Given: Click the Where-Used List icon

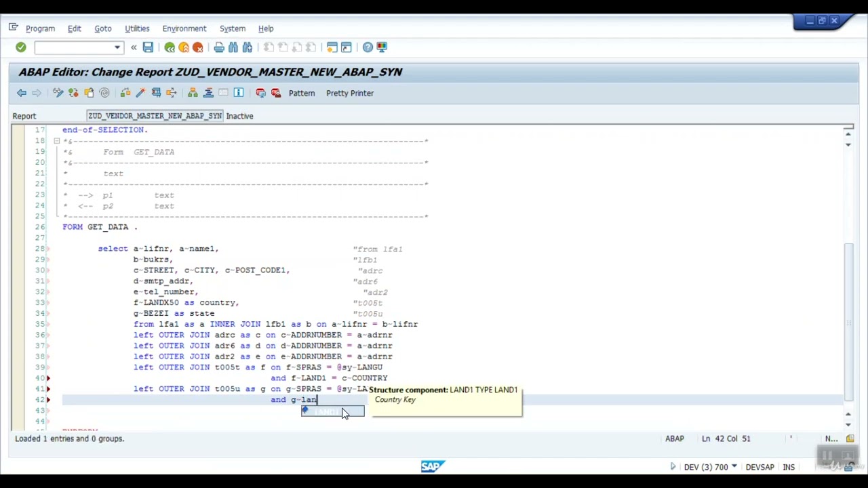Looking at the screenshot, I should click(172, 93).
